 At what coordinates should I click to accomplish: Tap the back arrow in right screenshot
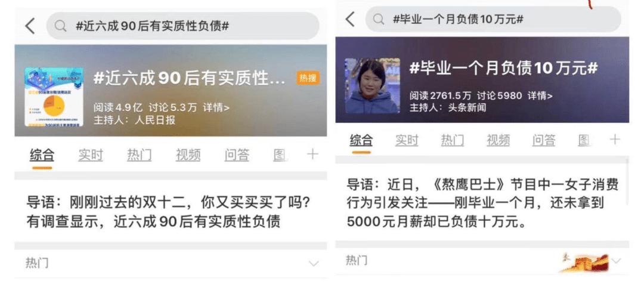tap(349, 19)
